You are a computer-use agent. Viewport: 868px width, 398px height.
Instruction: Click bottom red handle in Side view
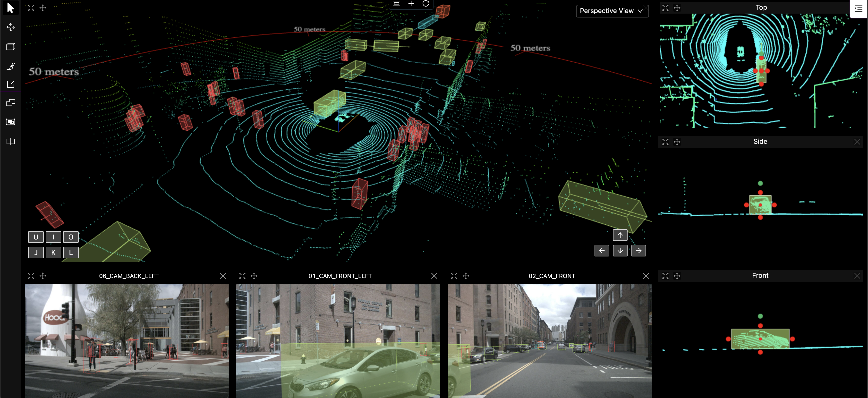pos(760,217)
